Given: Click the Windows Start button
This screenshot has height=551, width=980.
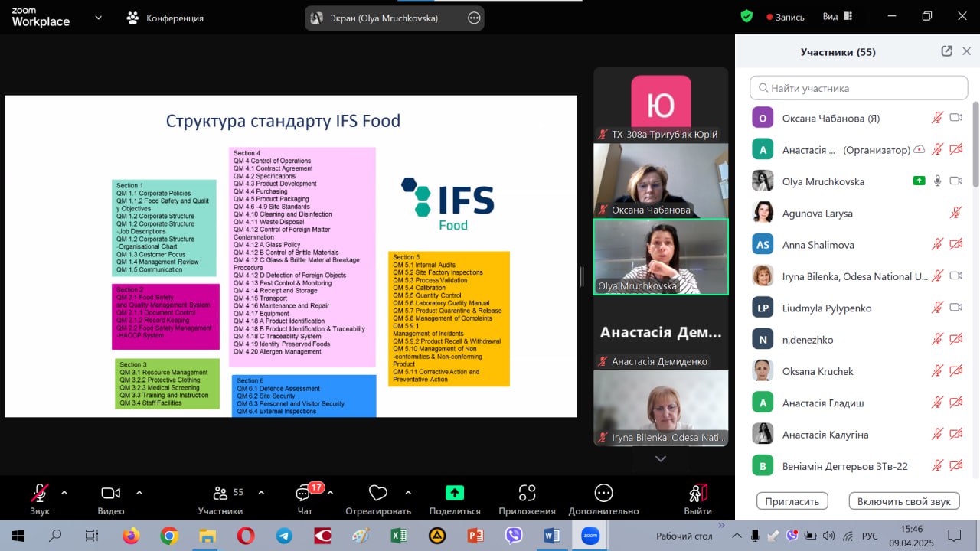Looking at the screenshot, I should tap(18, 536).
